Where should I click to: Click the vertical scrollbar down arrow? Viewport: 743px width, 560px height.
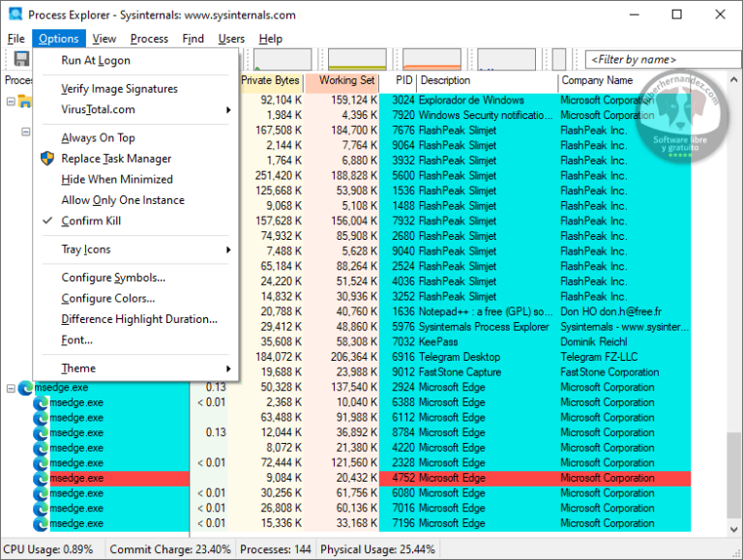734,530
